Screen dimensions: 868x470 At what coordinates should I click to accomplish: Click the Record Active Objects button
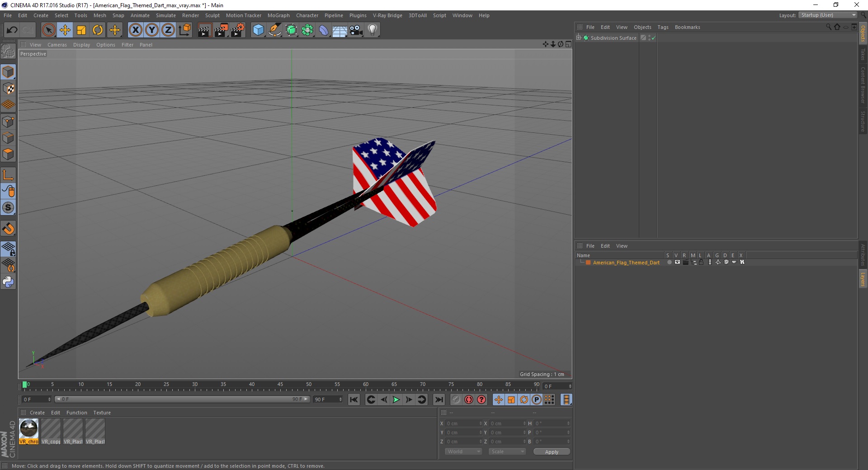(456, 399)
